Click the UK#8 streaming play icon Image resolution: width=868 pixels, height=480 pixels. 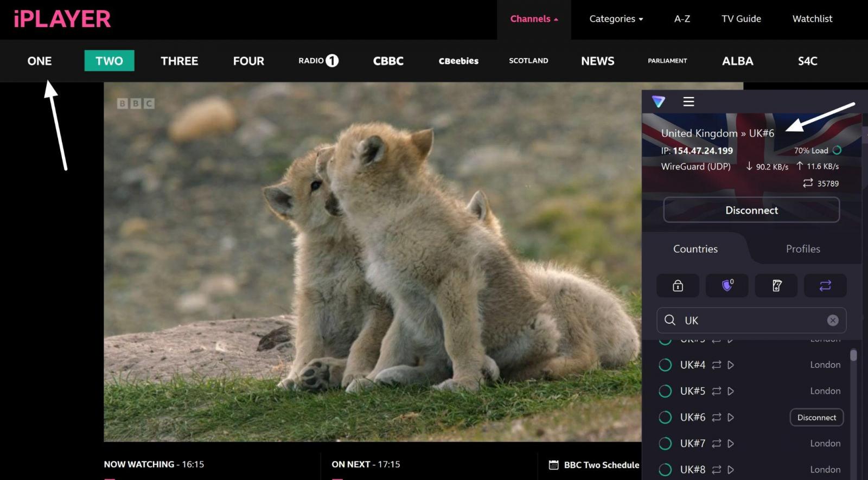[x=731, y=470]
